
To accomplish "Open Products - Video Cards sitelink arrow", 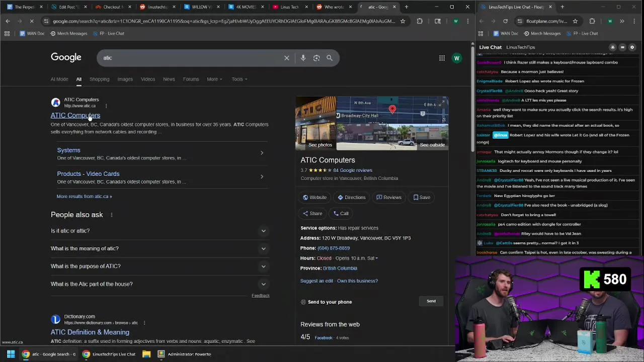I will (262, 176).
